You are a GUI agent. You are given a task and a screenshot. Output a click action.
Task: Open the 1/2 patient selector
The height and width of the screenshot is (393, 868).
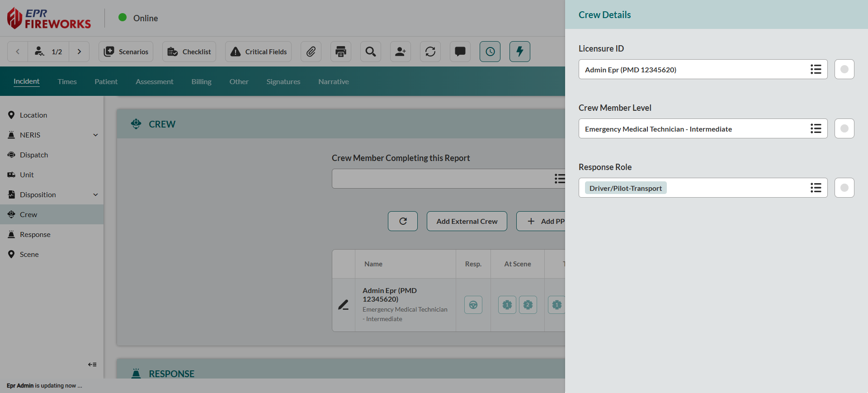48,52
